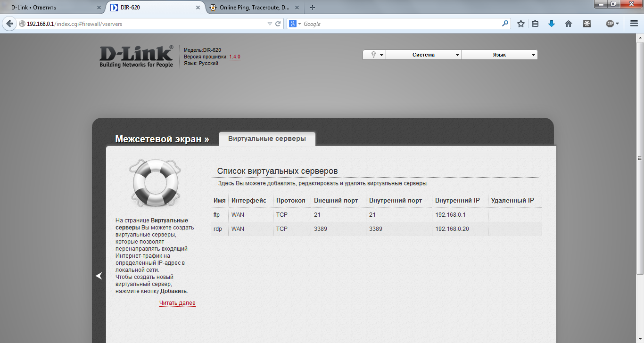The width and height of the screenshot is (644, 343).
Task: Click internal IP 192.168.0.20
Action: pyautogui.click(x=452, y=229)
